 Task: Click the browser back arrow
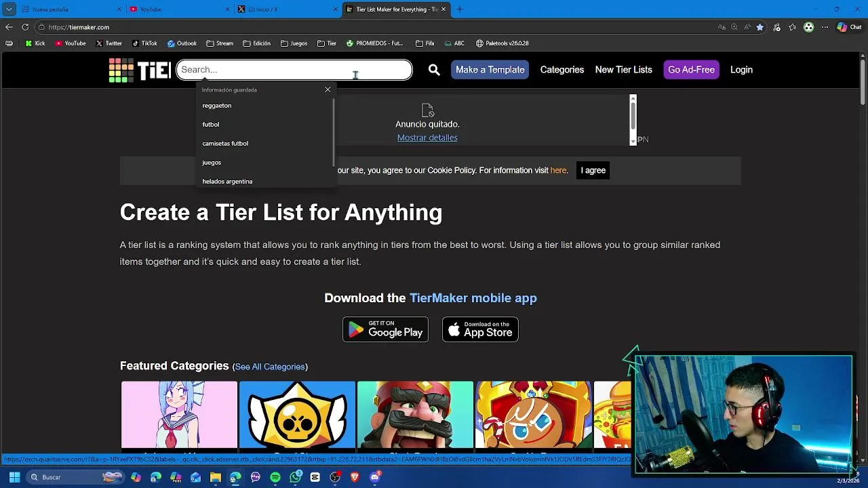click(x=9, y=27)
